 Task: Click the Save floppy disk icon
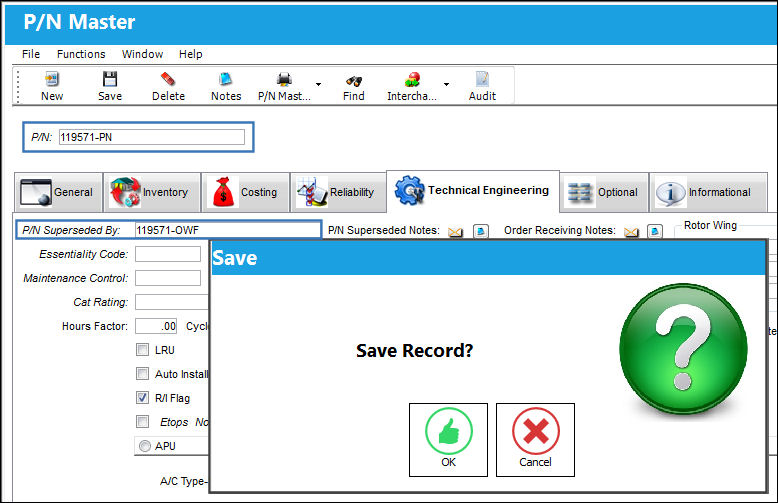(x=110, y=79)
